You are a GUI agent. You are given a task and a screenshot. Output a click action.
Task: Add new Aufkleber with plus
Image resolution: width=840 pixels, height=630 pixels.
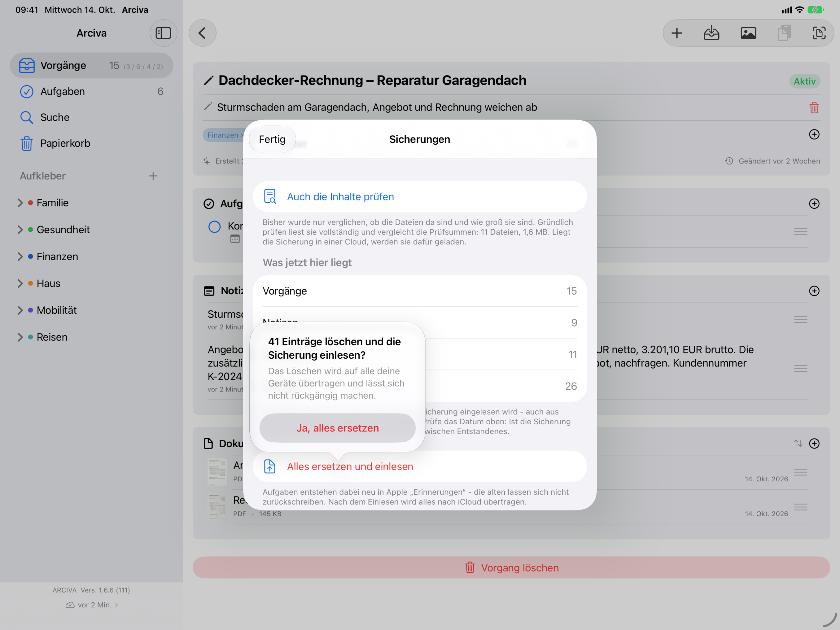[x=153, y=176]
